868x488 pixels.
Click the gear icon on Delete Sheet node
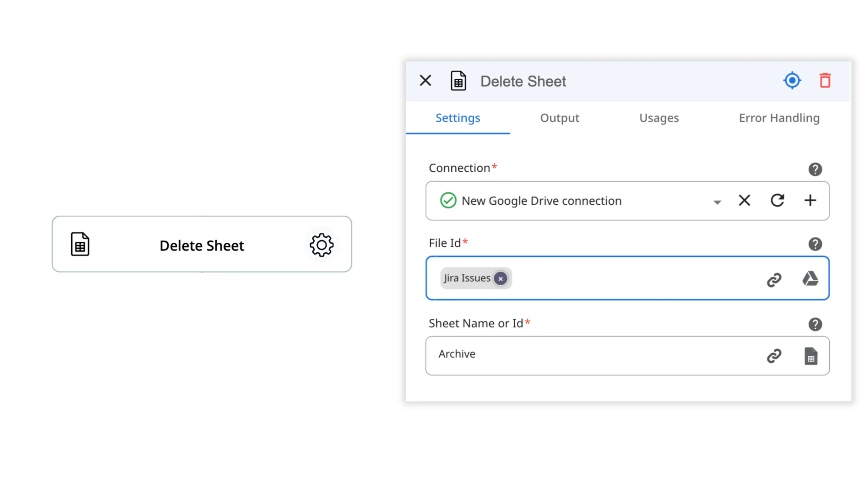321,245
